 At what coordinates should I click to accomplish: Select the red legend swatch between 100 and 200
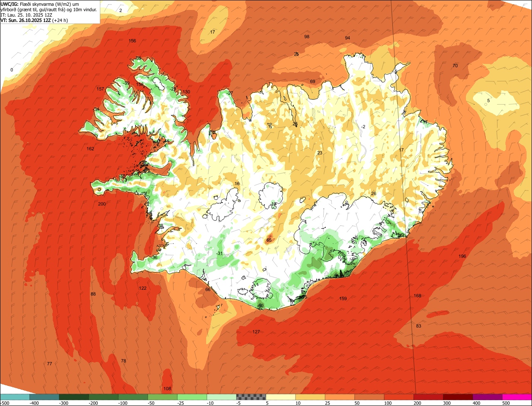click(x=399, y=397)
